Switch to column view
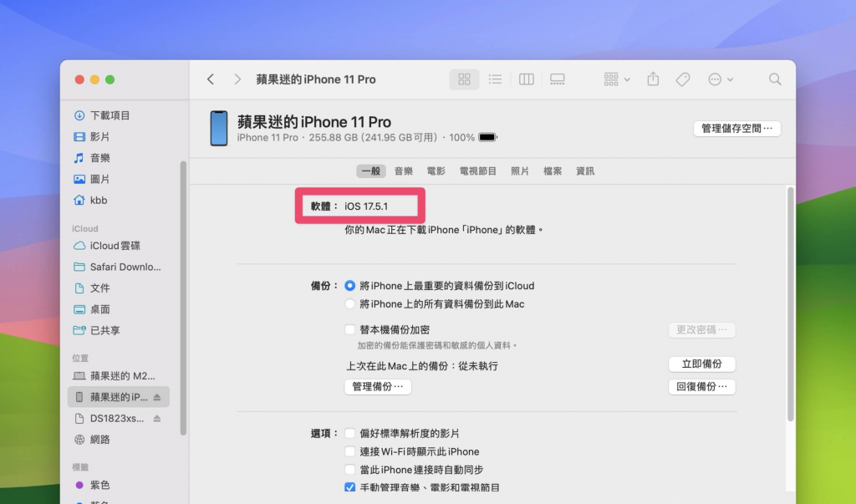 (527, 79)
